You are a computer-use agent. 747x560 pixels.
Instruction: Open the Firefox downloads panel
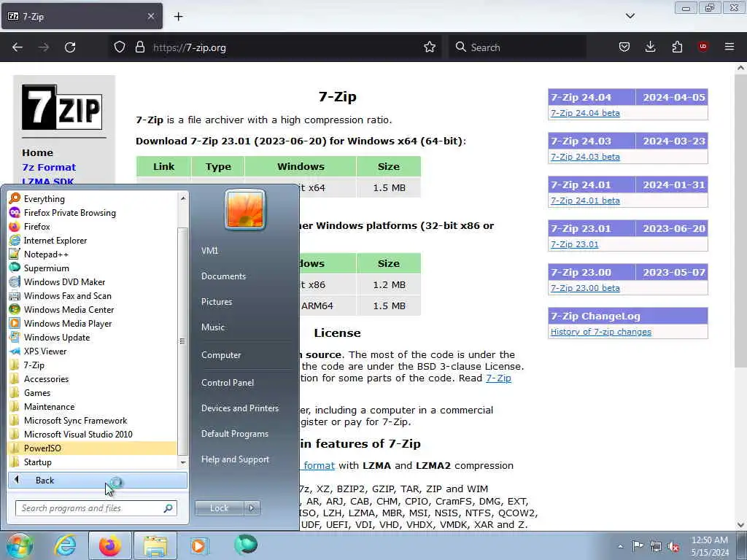[650, 47]
